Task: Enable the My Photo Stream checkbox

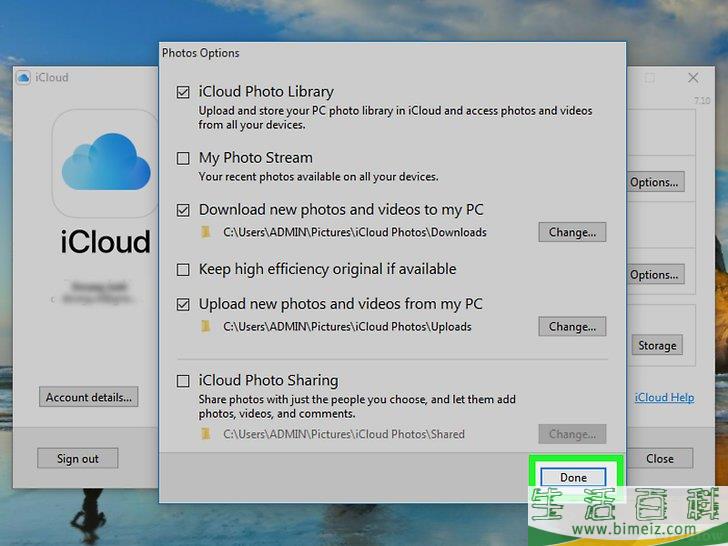Action: tap(183, 158)
